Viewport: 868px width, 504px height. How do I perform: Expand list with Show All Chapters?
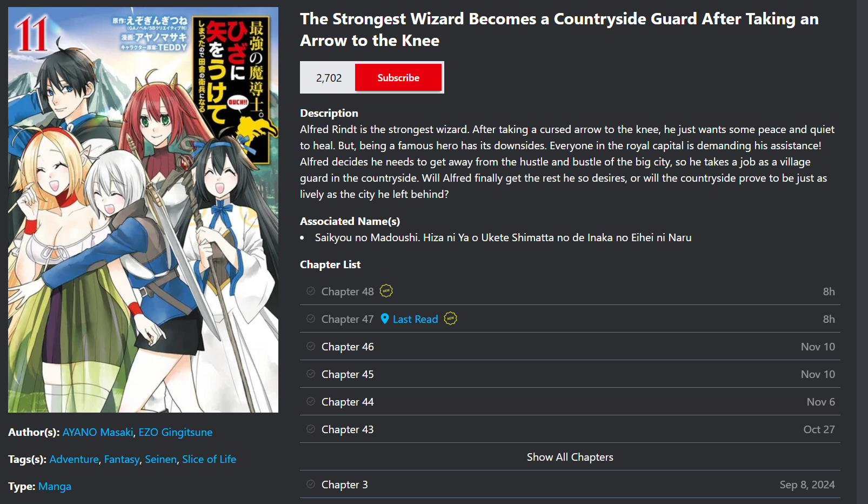pos(570,457)
